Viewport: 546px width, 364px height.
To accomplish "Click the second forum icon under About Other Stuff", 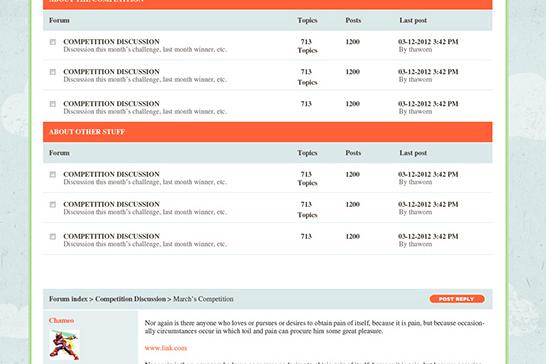I will tap(53, 204).
